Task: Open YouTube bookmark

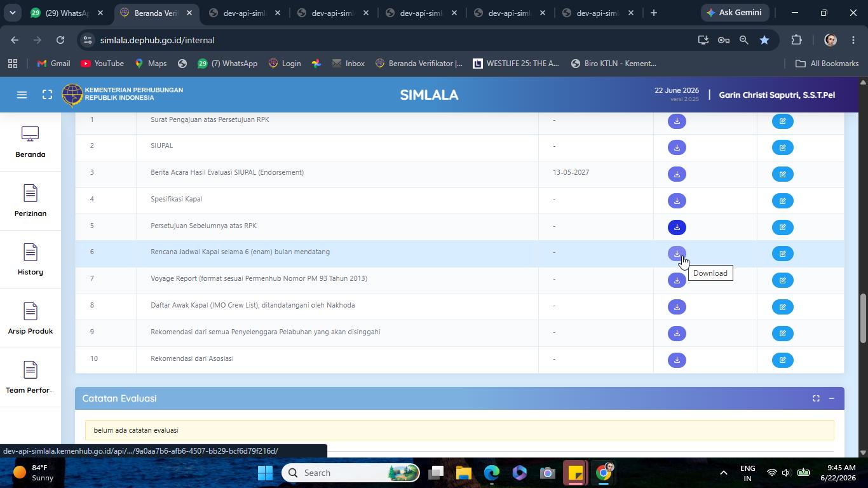Action: click(x=102, y=64)
